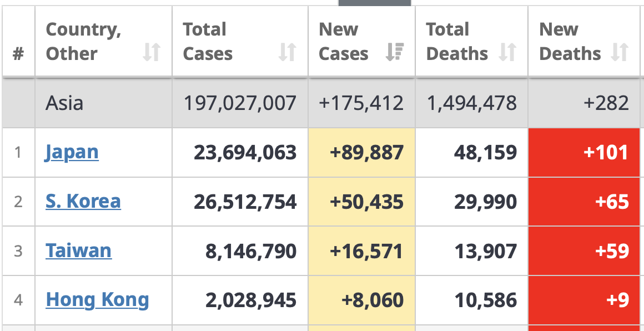Click Taiwan's total cases 8,146,790
This screenshot has width=644, height=331.
(251, 251)
